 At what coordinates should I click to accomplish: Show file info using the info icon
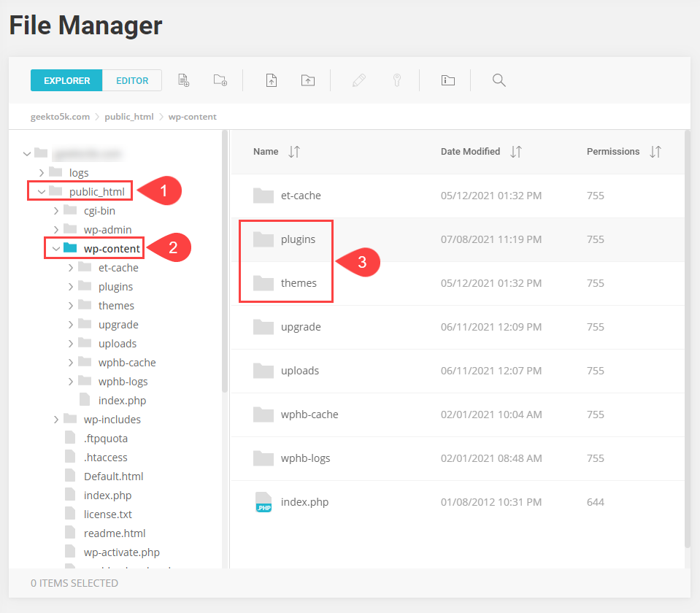point(447,80)
